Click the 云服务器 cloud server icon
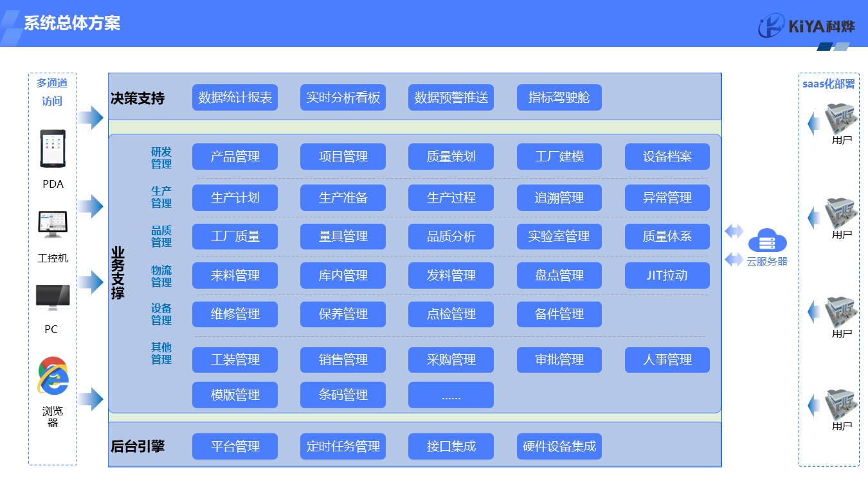The height and width of the screenshot is (488, 868). [767, 241]
